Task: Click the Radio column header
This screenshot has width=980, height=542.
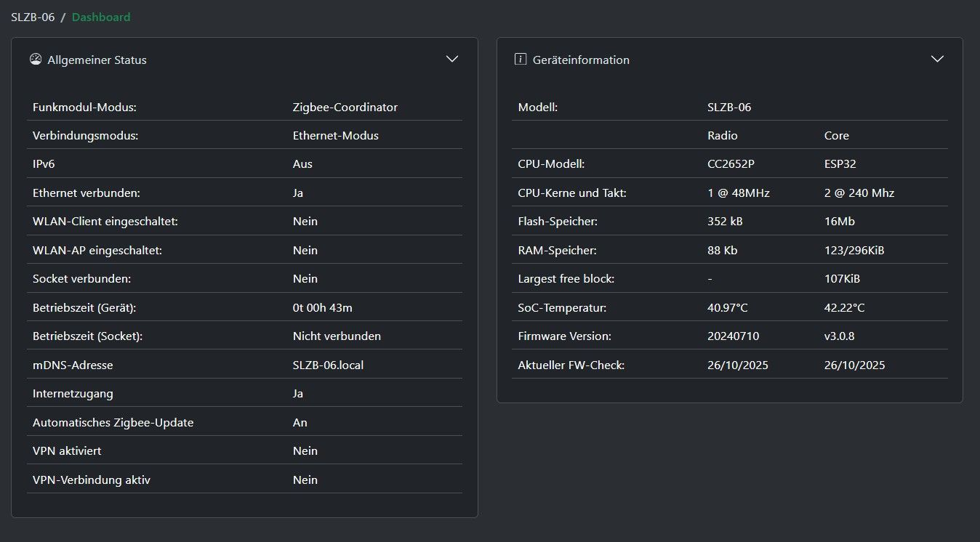Action: [722, 135]
